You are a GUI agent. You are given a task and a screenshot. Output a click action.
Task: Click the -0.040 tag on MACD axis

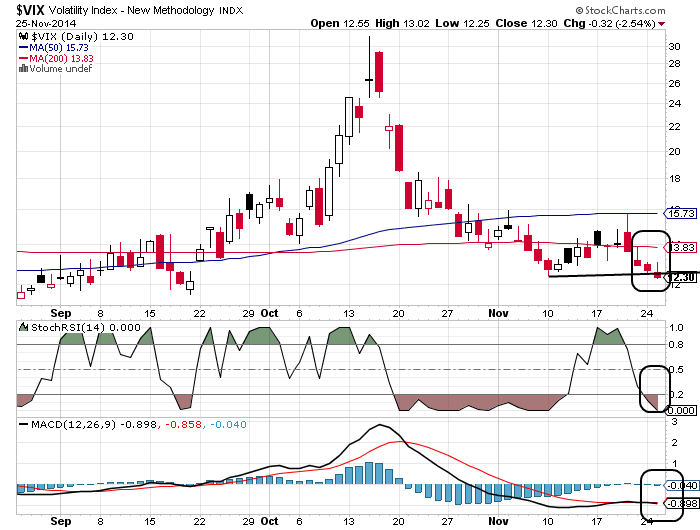(x=682, y=485)
